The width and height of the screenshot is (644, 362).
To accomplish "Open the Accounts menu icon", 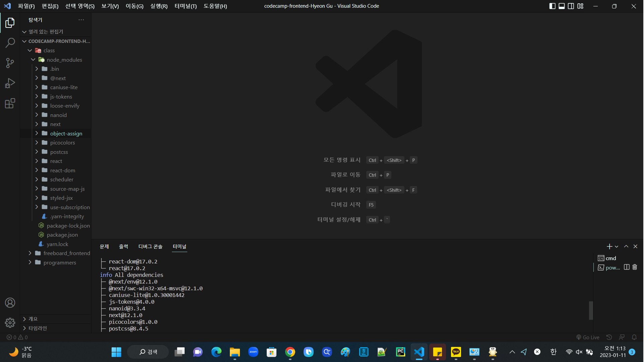I will pos(10,303).
